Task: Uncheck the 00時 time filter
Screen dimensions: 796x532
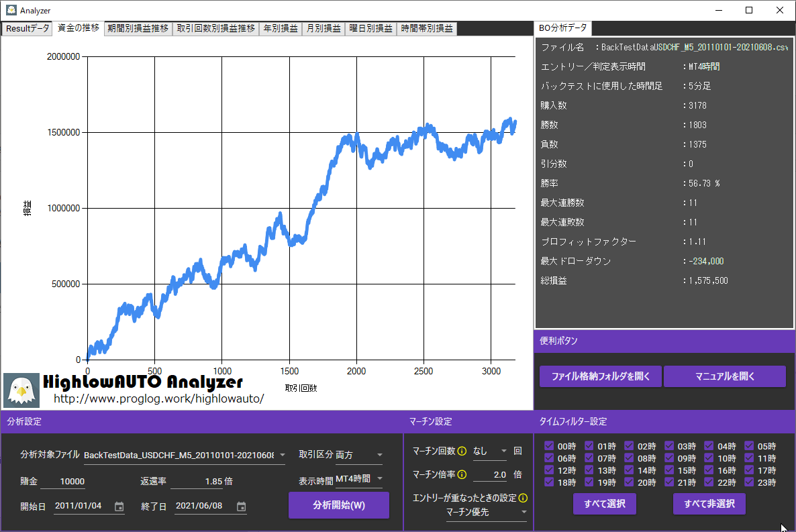Action: [549, 445]
